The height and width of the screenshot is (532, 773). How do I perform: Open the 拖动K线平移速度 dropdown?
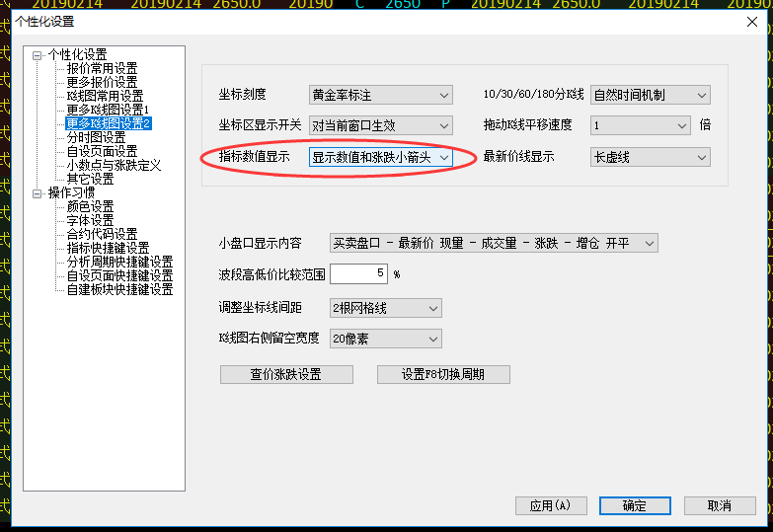[641, 125]
